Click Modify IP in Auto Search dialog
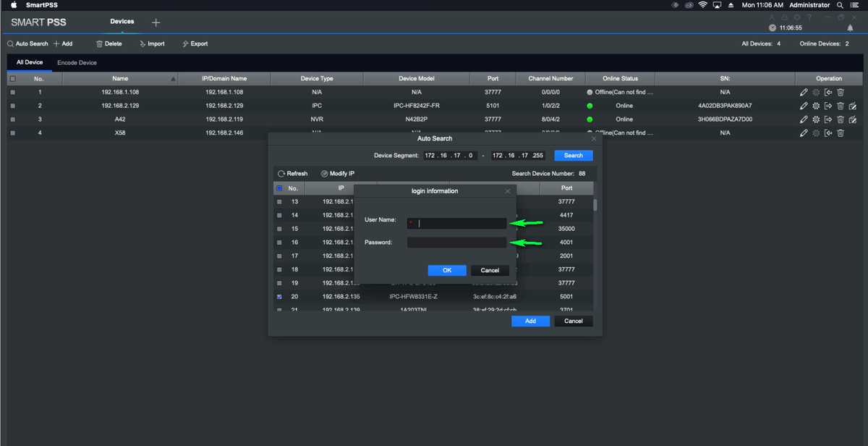The width and height of the screenshot is (868, 446). click(338, 174)
